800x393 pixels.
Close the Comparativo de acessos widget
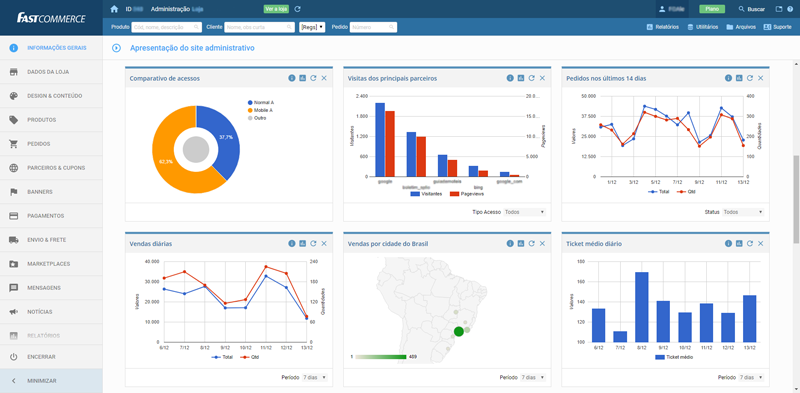click(324, 78)
